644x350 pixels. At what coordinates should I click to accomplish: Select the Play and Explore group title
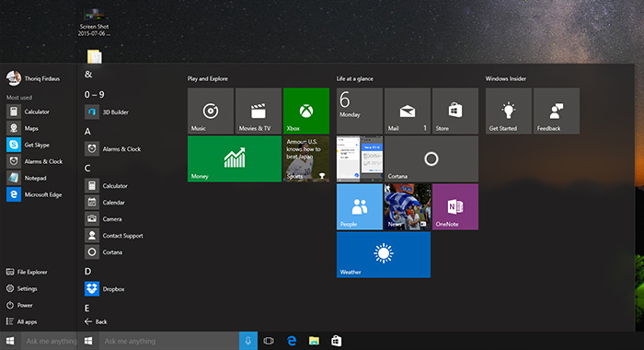coord(207,78)
